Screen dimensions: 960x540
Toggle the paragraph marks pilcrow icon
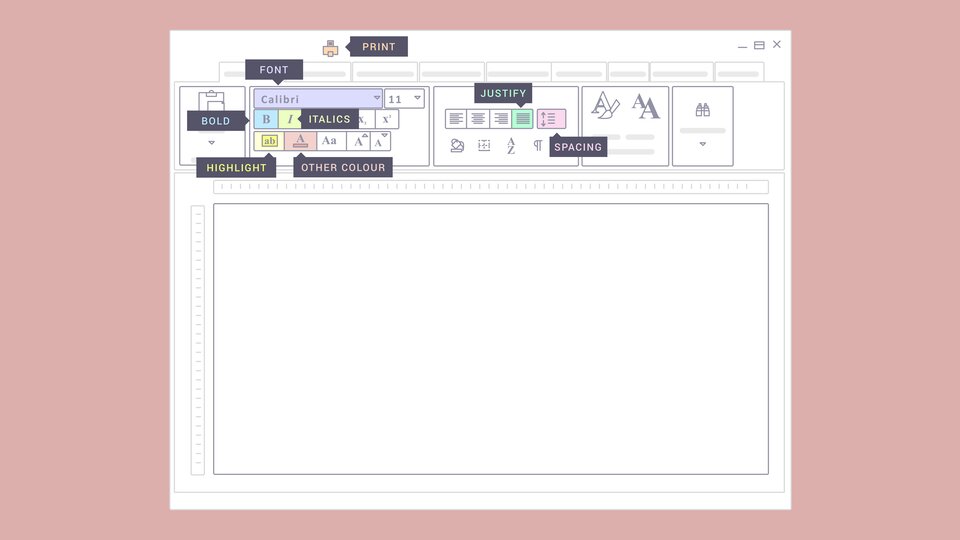point(538,145)
